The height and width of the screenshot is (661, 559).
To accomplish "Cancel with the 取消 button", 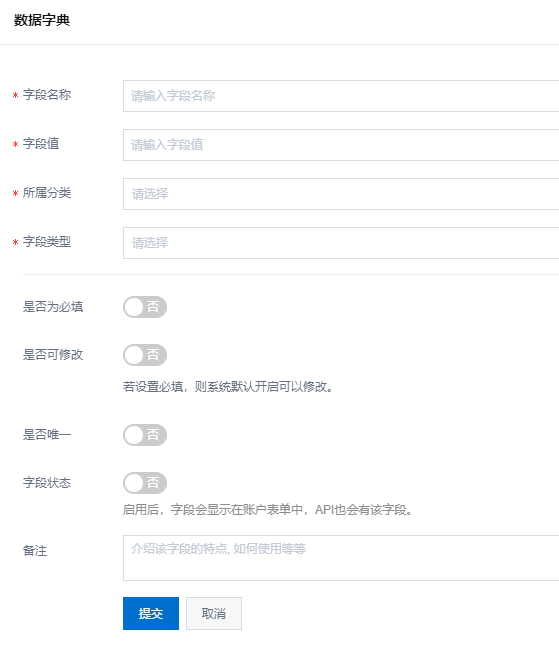I will point(214,613).
